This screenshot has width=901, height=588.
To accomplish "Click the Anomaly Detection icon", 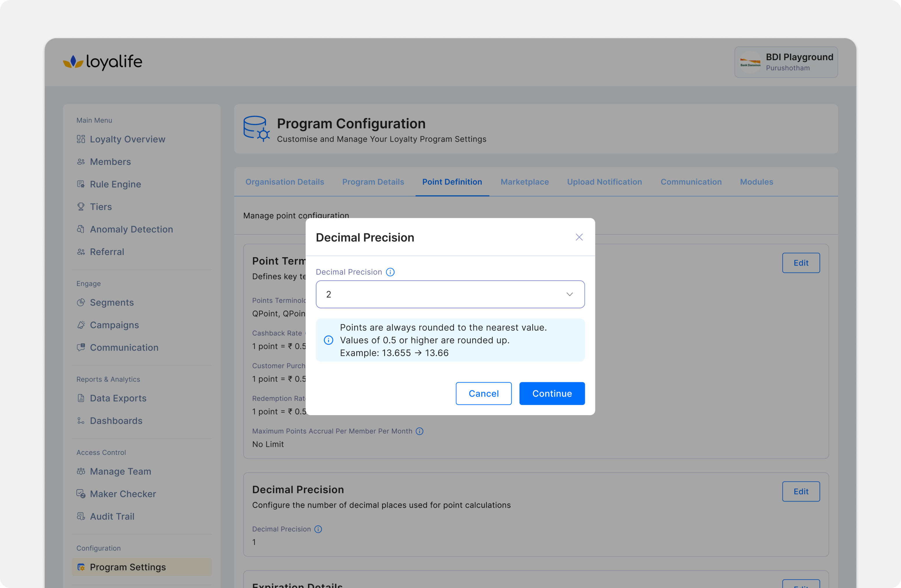I will click(81, 229).
